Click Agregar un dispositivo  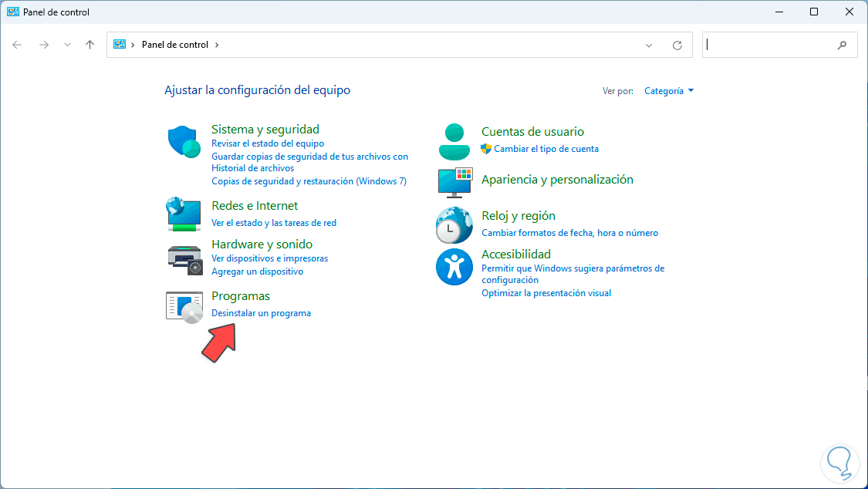(258, 271)
